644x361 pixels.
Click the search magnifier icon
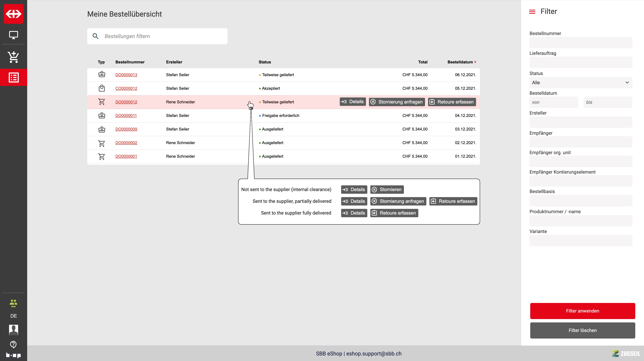click(95, 36)
